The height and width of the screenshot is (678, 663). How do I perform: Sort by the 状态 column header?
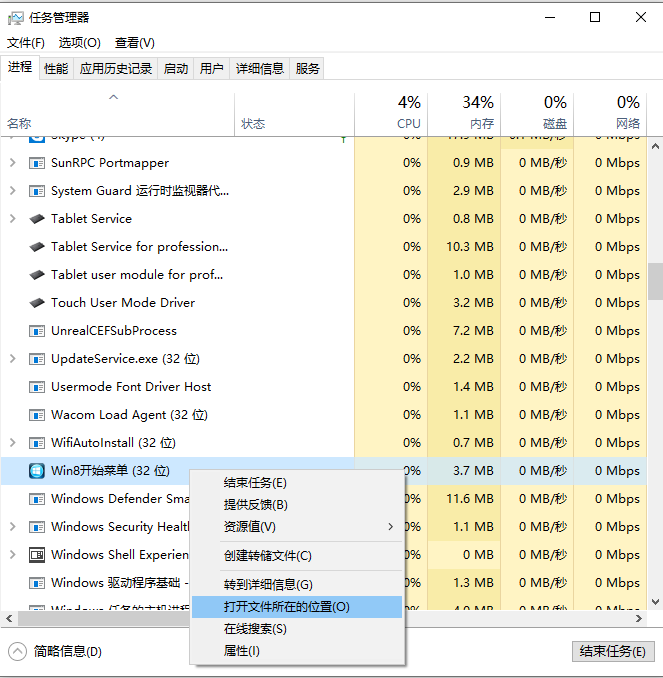tap(295, 115)
